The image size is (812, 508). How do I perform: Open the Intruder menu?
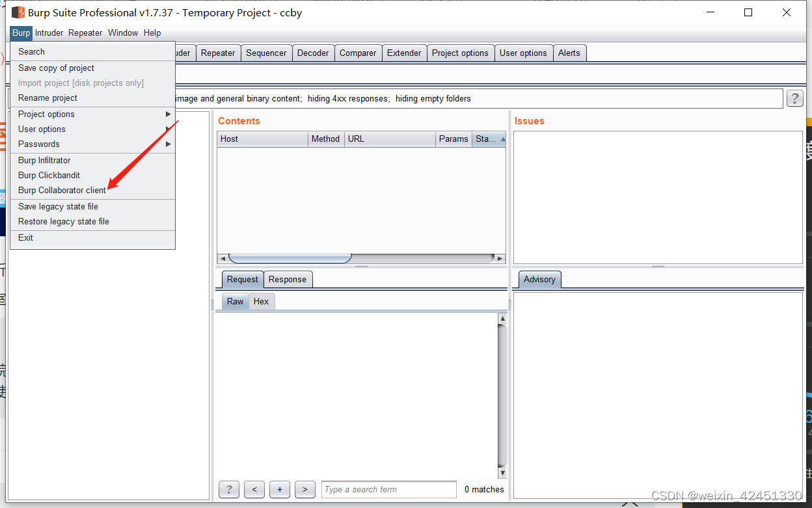pos(49,33)
